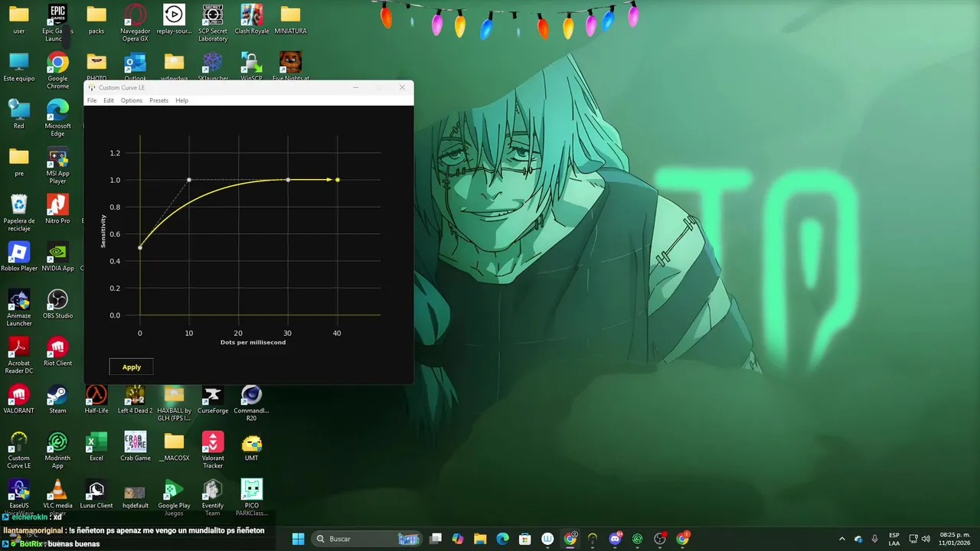Select the Modrinth App shortcut
980x551 pixels.
pyautogui.click(x=57, y=450)
